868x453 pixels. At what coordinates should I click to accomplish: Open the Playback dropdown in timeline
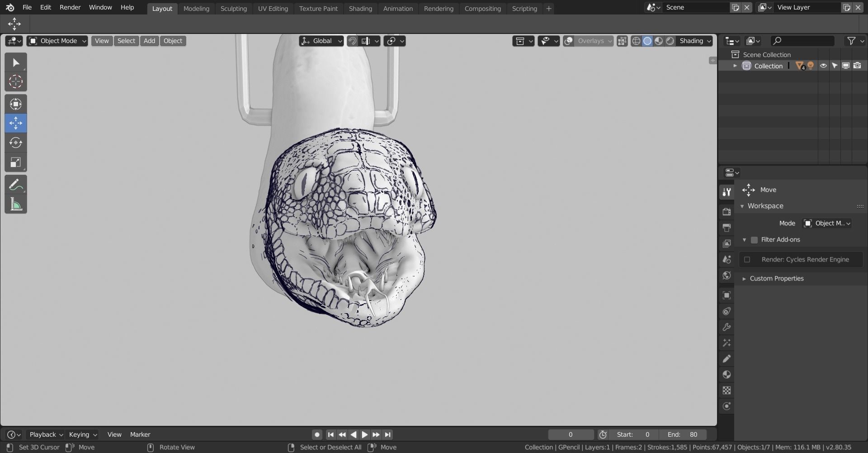pyautogui.click(x=45, y=434)
